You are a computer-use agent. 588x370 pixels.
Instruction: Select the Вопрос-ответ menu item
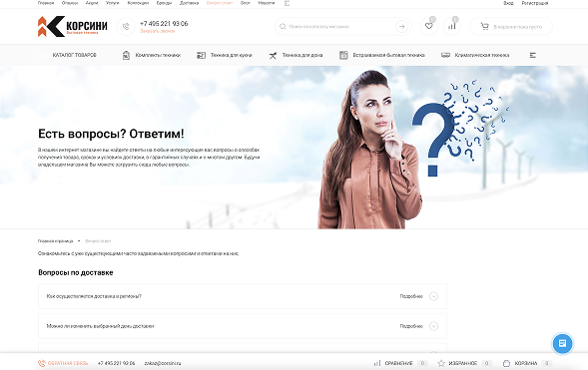[x=220, y=3]
